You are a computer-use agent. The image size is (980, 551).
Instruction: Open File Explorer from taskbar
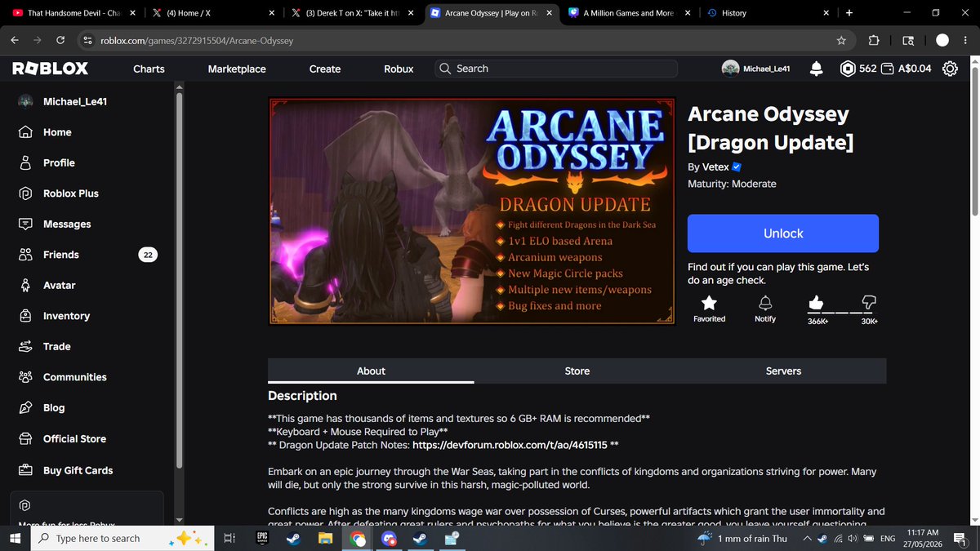tap(325, 538)
